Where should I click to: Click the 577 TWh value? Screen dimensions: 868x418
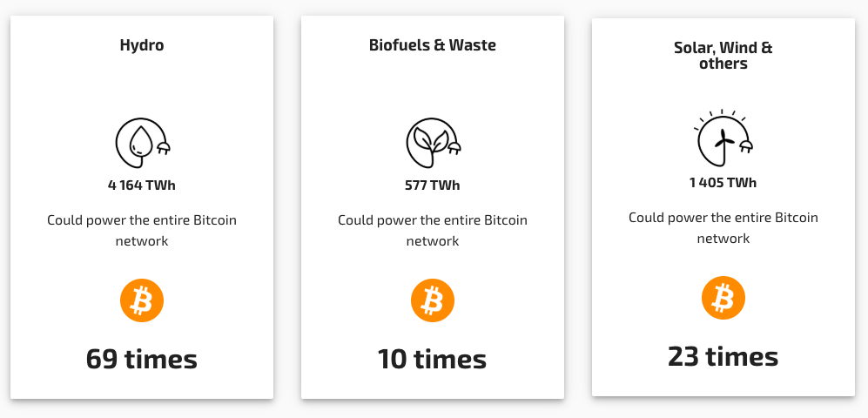tap(433, 185)
